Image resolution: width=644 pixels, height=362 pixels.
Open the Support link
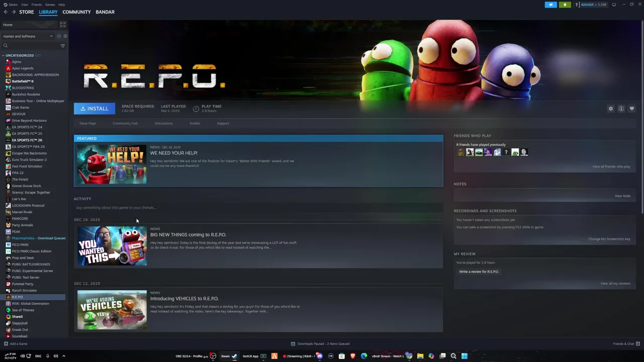pyautogui.click(x=223, y=123)
